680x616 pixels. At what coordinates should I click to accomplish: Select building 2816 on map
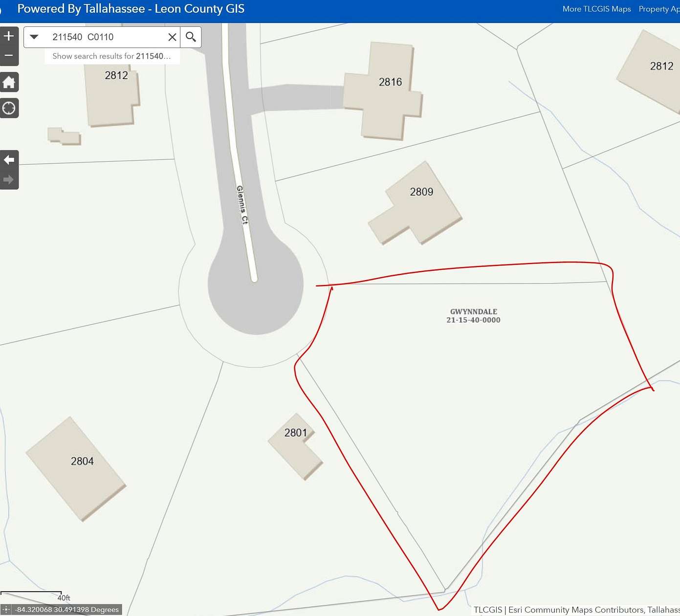point(383,91)
